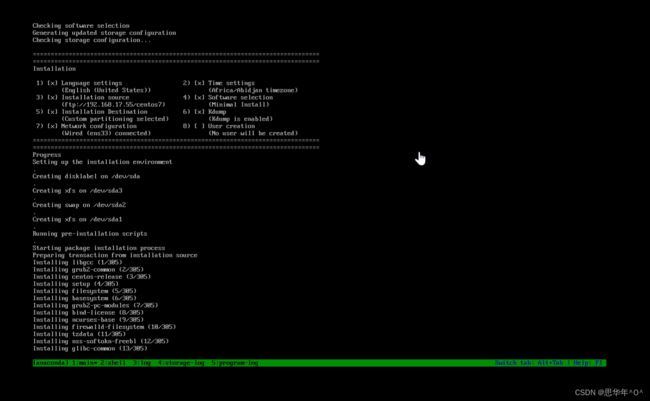This screenshot has height=401, width=650.
Task: Click 'Starting package installation process' line
Action: pos(99,248)
